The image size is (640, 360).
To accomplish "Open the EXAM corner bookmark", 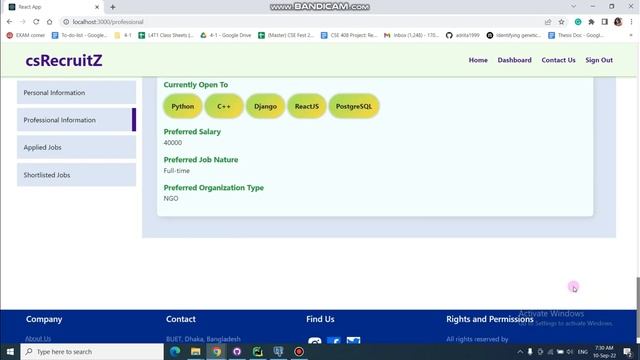I will pyautogui.click(x=26, y=36).
